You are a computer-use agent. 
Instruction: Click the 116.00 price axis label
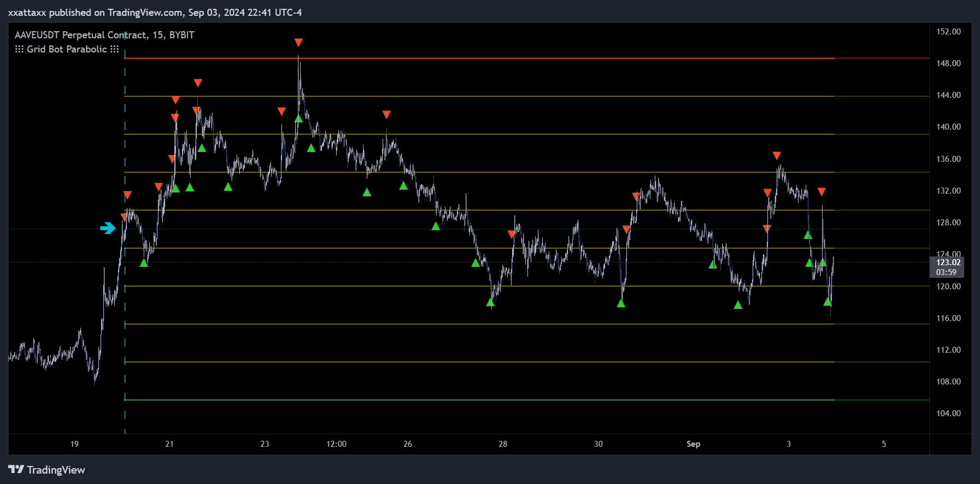[x=948, y=318]
